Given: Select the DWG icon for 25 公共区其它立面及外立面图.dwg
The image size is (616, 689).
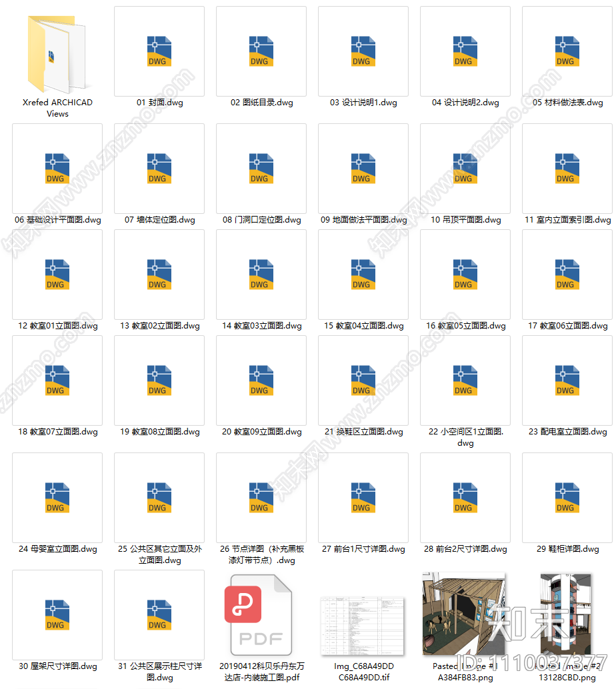Looking at the screenshot, I should click(x=159, y=498).
